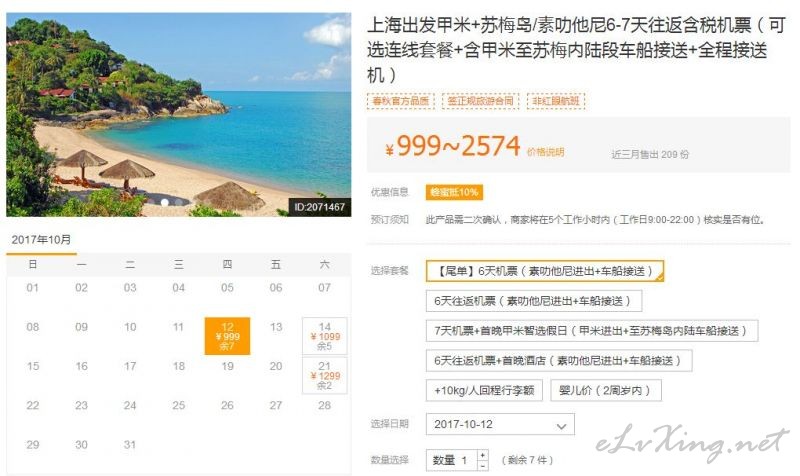Select October 14 priced ¥1099 in calendar
This screenshot has height=476, width=800.
click(324, 336)
